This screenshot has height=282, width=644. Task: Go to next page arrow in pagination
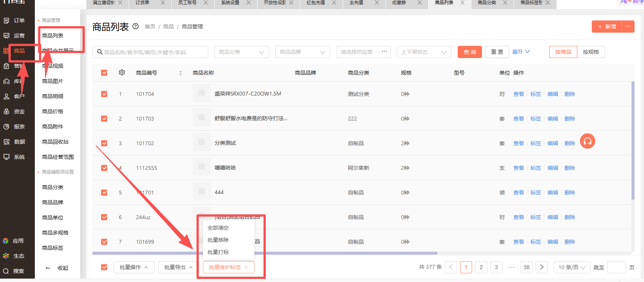pyautogui.click(x=542, y=267)
